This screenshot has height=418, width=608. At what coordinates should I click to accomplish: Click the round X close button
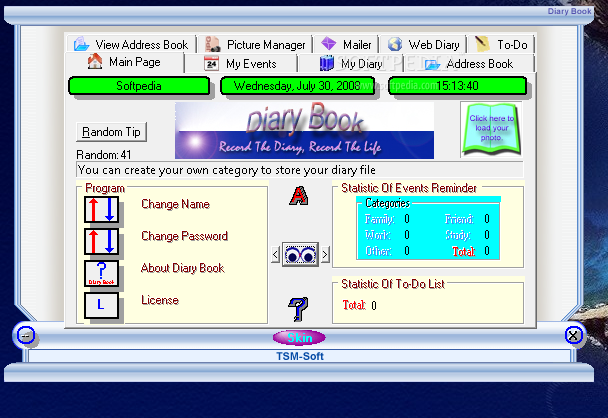(573, 335)
